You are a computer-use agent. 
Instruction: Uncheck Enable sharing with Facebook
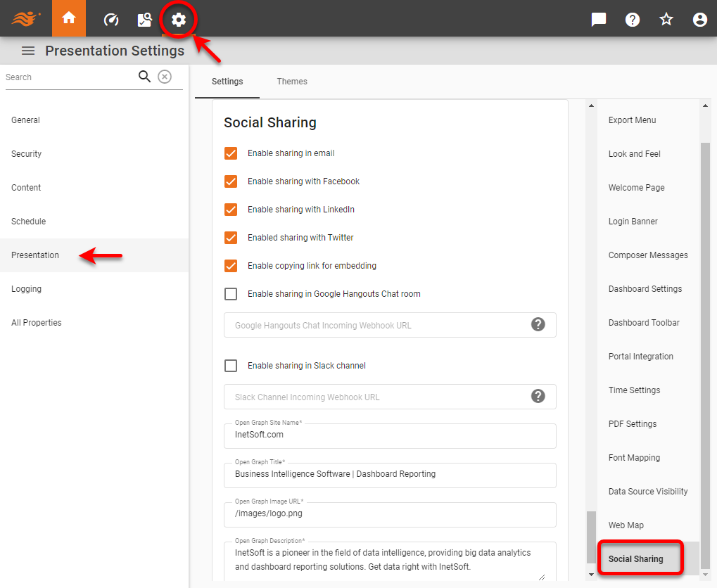click(x=230, y=181)
